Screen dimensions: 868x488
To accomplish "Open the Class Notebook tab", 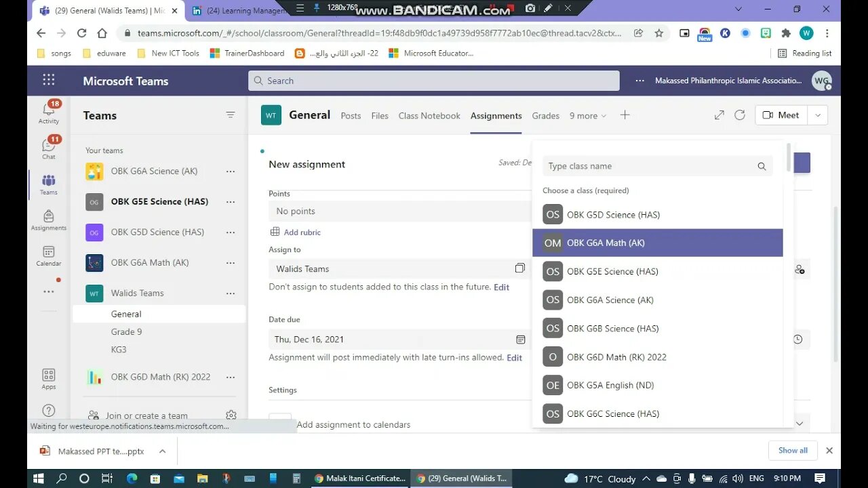I will pyautogui.click(x=429, y=116).
